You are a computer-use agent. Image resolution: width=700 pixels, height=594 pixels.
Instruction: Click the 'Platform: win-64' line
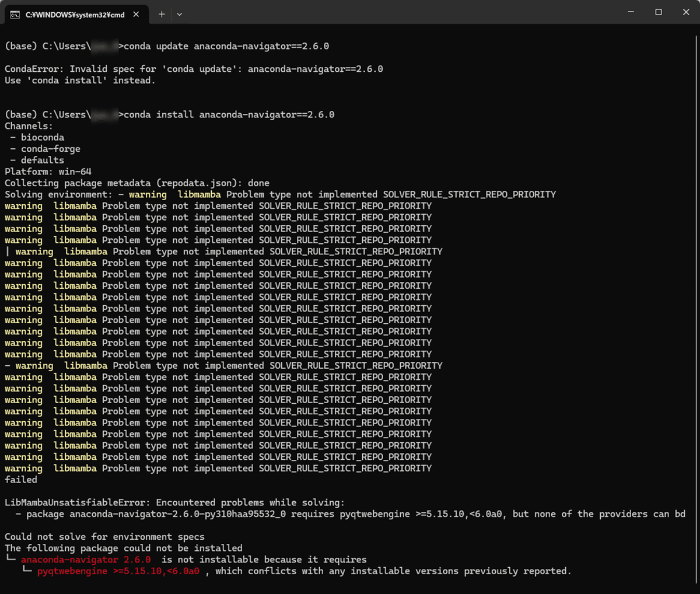[x=48, y=172]
